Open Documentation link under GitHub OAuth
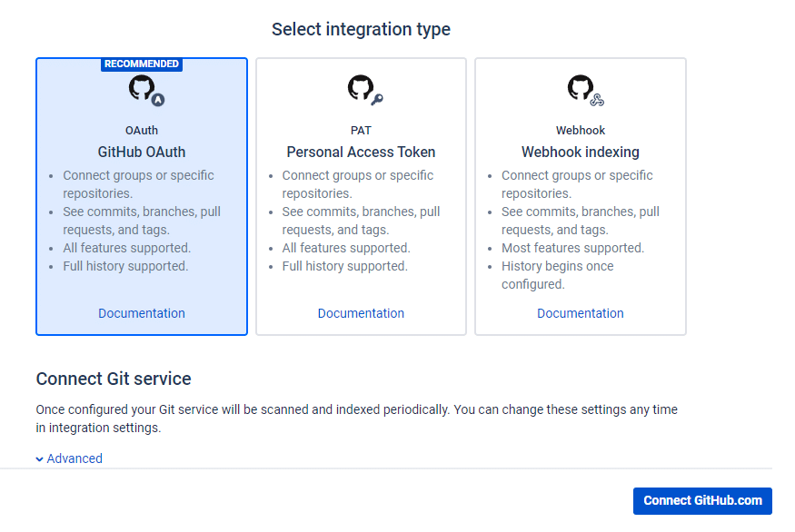795x532 pixels. 142,313
